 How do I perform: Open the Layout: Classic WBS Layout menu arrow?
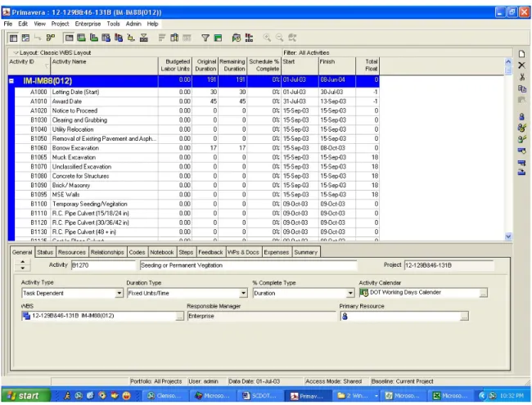click(16, 53)
